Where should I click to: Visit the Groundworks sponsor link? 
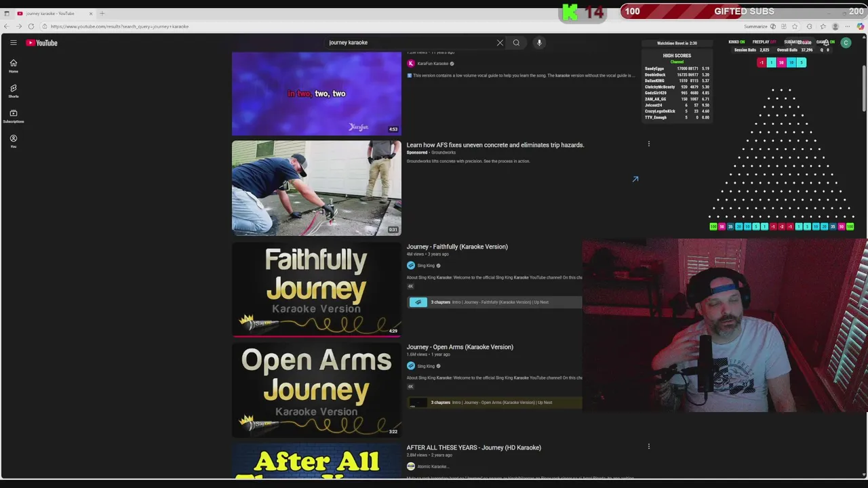pos(443,152)
